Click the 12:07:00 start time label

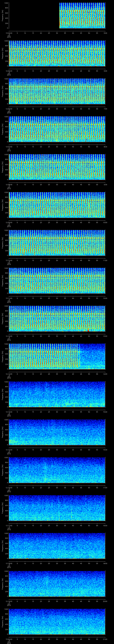point(9,147)
